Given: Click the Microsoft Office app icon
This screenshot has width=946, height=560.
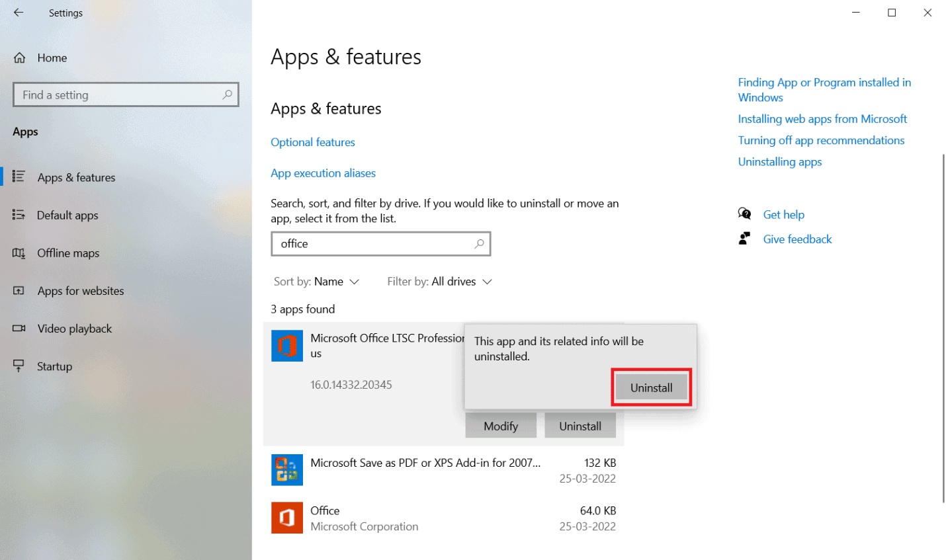Looking at the screenshot, I should click(x=286, y=346).
